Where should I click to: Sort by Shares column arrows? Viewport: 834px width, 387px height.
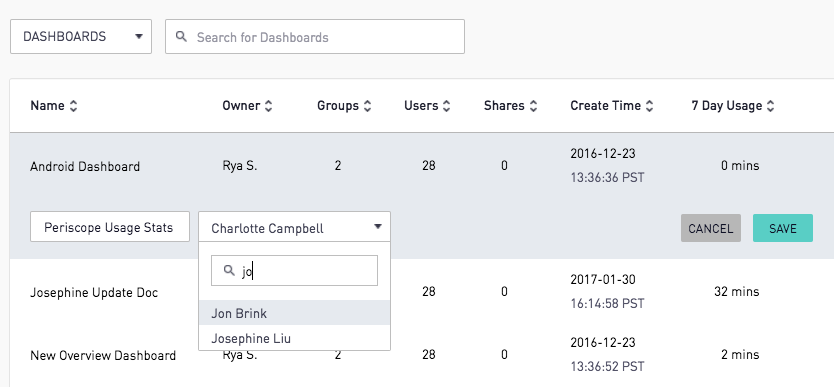point(533,106)
